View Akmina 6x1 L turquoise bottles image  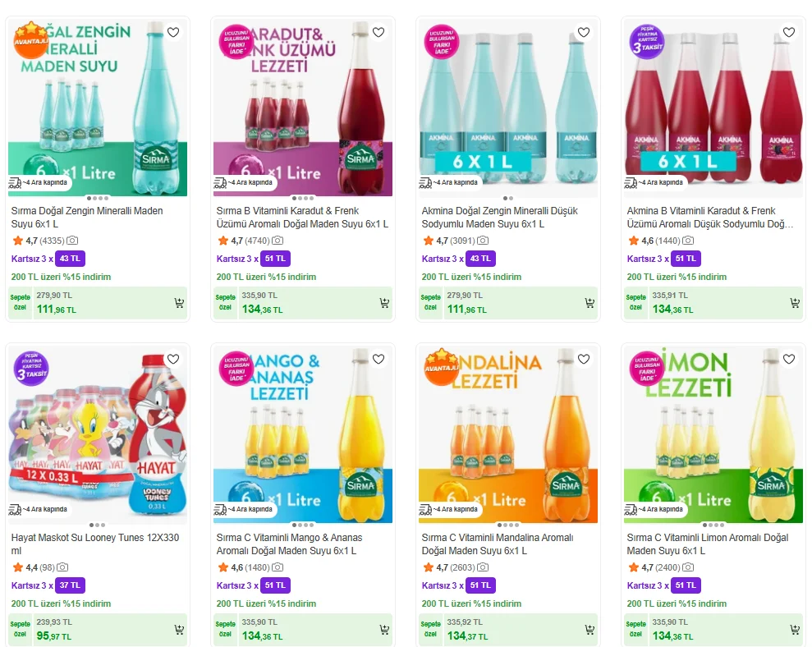pyautogui.click(x=508, y=108)
